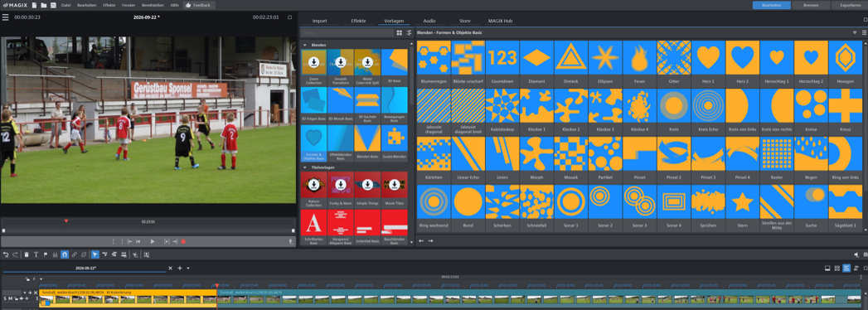Click the highlighted timeline view mode icon
The width and height of the screenshot is (868, 310).
[846, 268]
